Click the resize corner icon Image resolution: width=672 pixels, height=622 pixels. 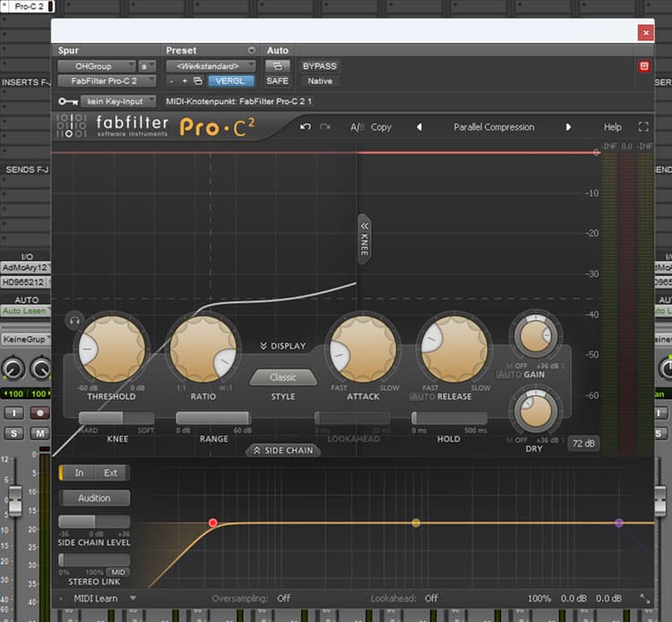(644, 599)
